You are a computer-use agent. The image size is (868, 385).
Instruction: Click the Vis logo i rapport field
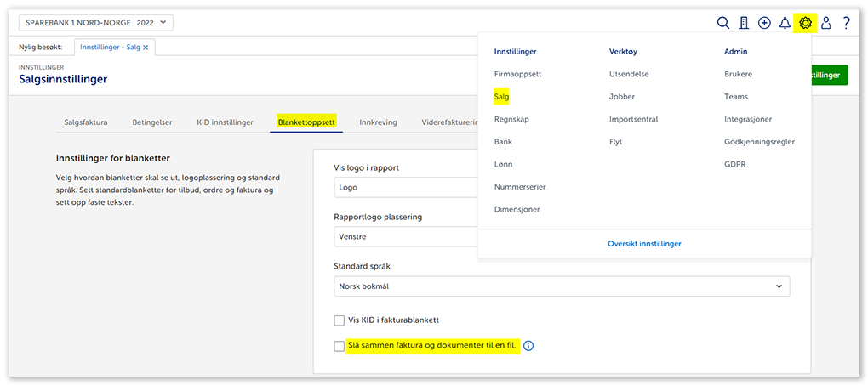coord(405,188)
